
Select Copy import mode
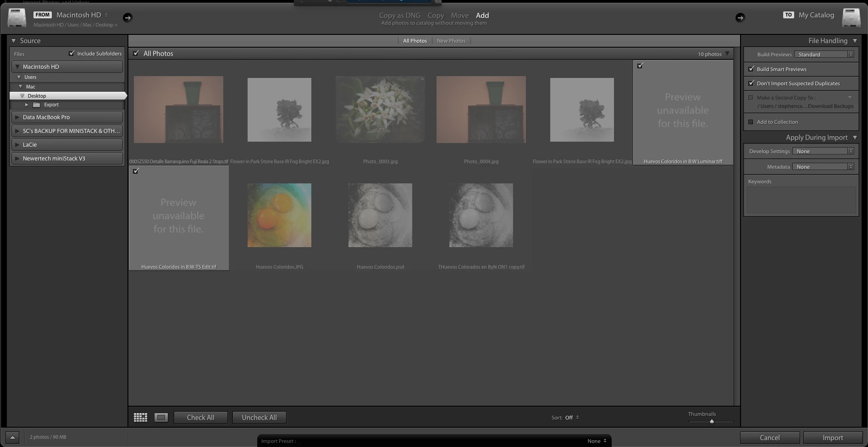pos(436,16)
